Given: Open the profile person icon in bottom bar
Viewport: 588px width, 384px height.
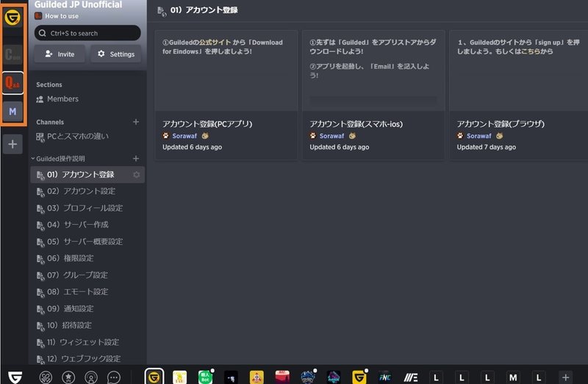Looking at the screenshot, I should 91,377.
